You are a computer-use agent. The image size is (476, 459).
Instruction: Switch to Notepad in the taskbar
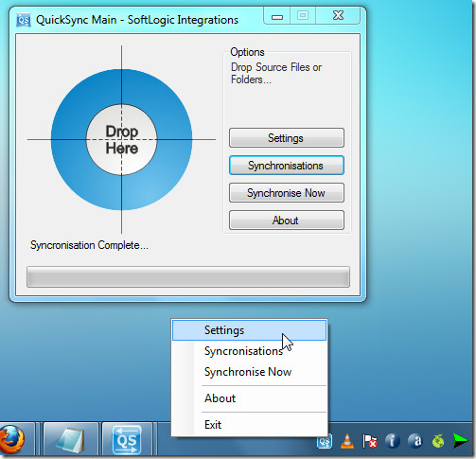tap(71, 439)
